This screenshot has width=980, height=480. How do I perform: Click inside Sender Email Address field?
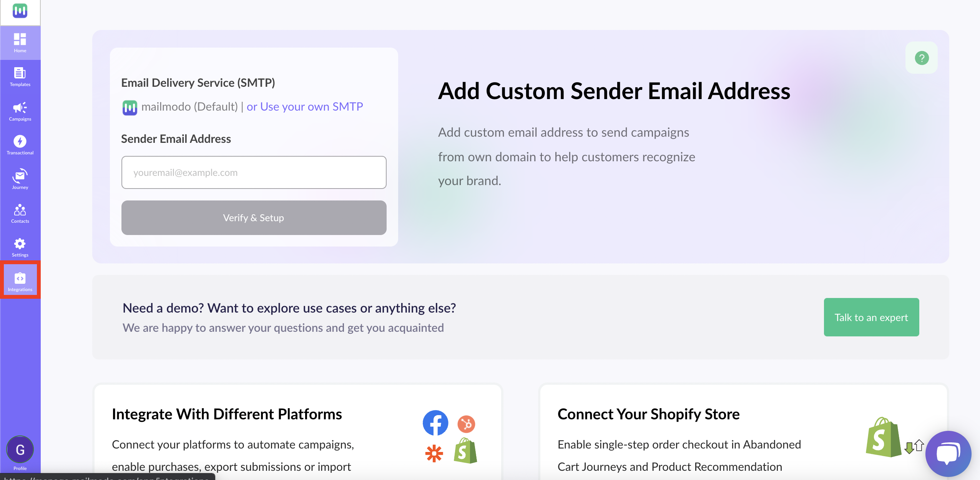(x=253, y=172)
